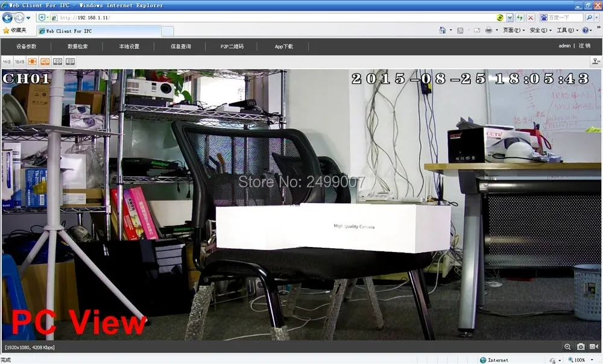Image resolution: width=603 pixels, height=364 pixels.
Task: Open a new blank tab
Action: click(167, 31)
